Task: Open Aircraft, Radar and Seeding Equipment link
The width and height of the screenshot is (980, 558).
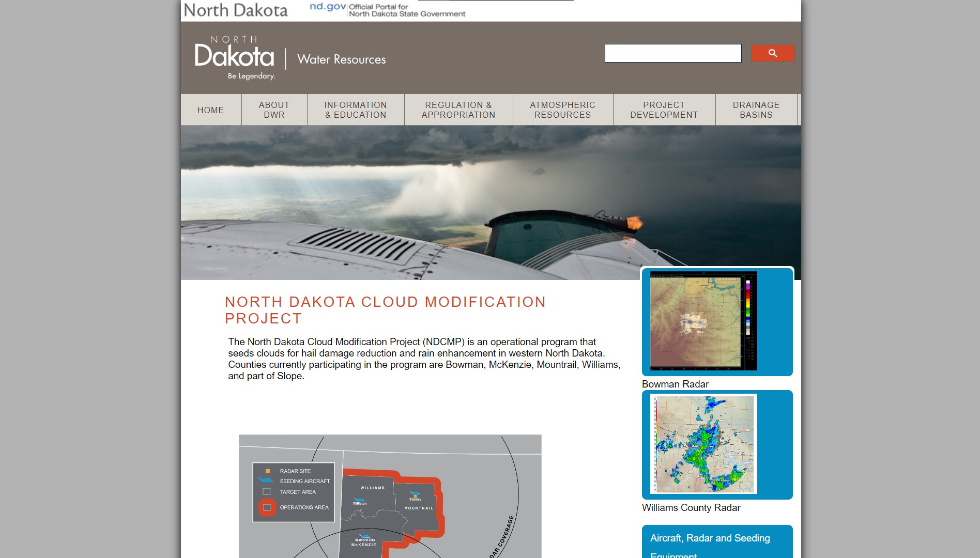Action: tap(710, 538)
